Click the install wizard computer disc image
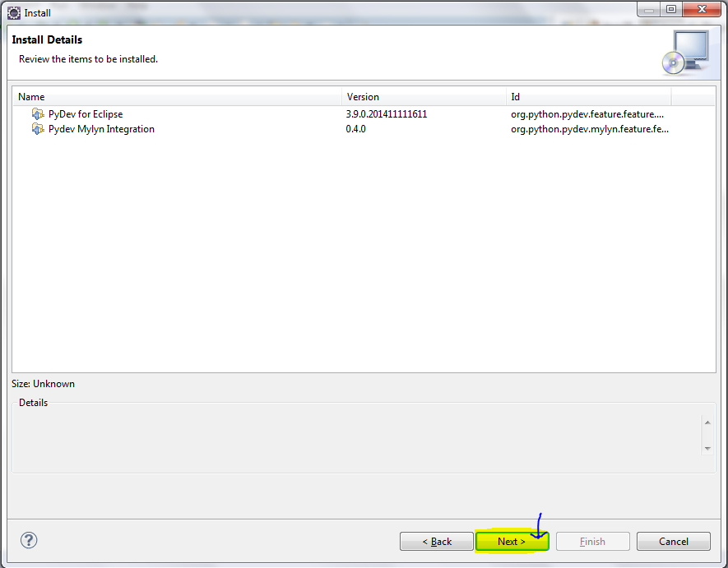Image resolution: width=728 pixels, height=568 pixels. tap(686, 53)
